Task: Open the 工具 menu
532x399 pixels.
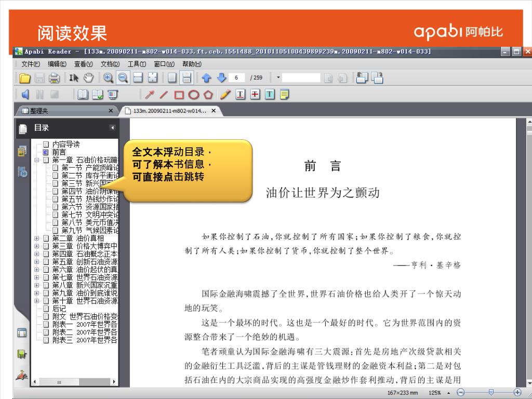Action: (x=137, y=64)
